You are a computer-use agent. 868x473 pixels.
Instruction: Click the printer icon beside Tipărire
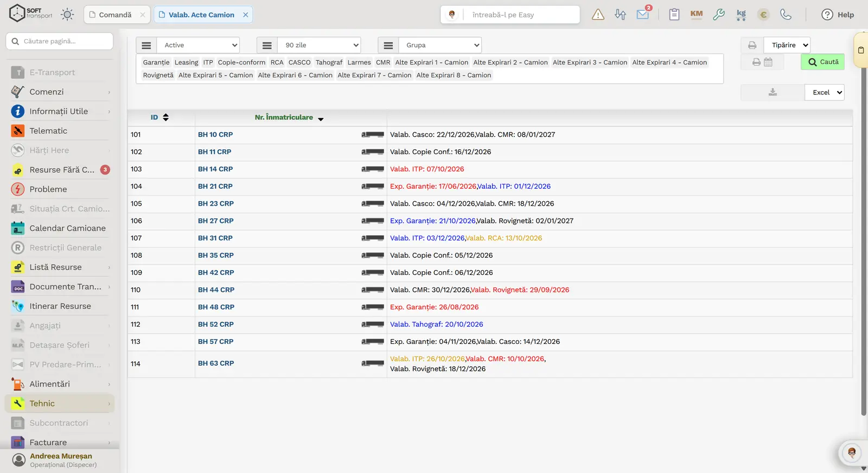pos(752,45)
